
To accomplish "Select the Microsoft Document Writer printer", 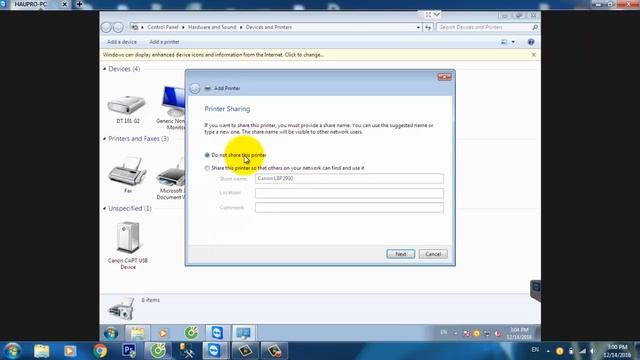I will (171, 179).
